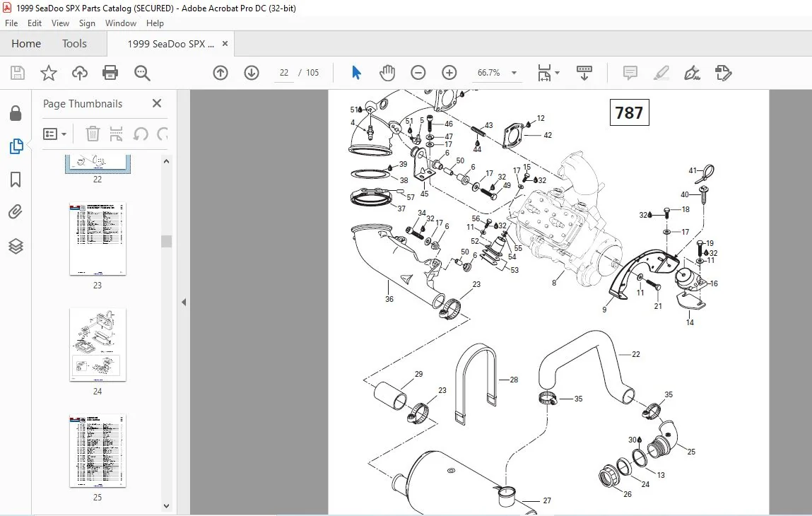Open the Attachments paperclip panel

click(x=16, y=212)
